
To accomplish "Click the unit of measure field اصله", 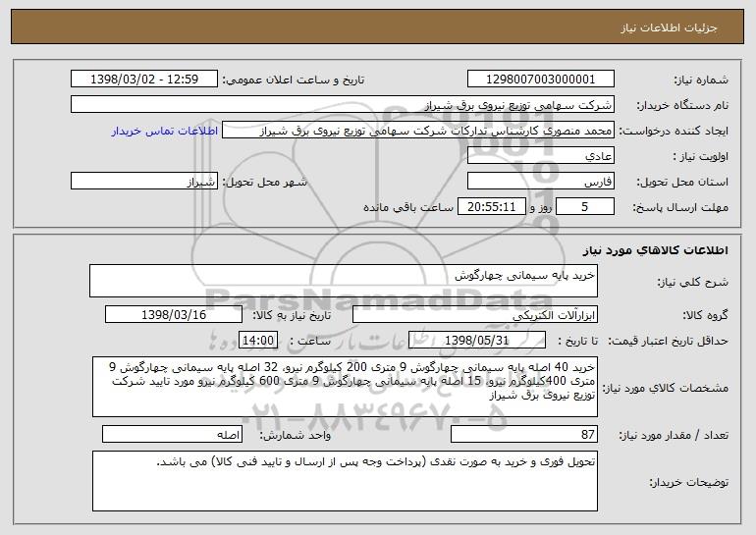I will pos(172,434).
